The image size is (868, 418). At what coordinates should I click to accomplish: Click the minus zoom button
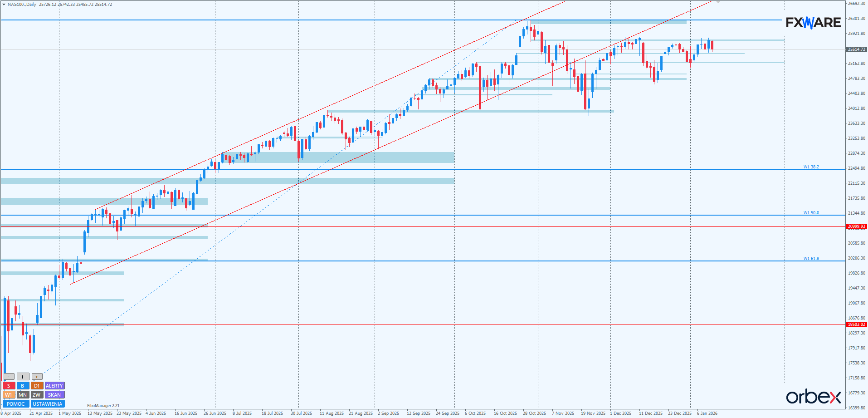tap(9, 377)
